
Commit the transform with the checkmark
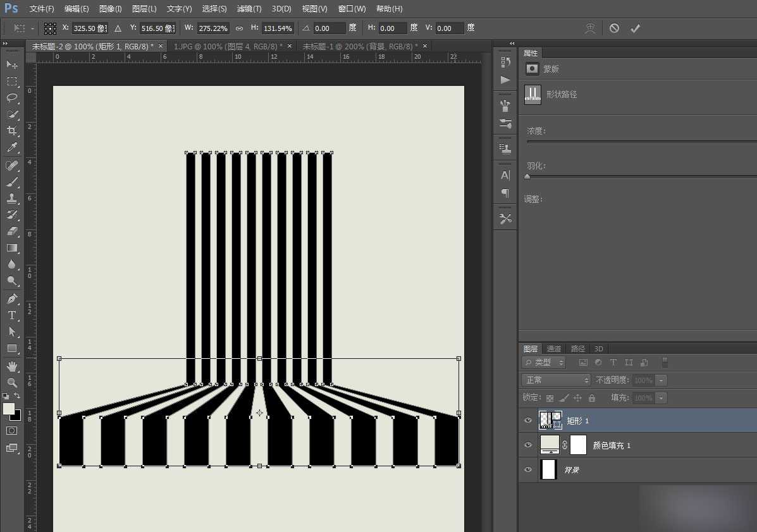point(635,28)
